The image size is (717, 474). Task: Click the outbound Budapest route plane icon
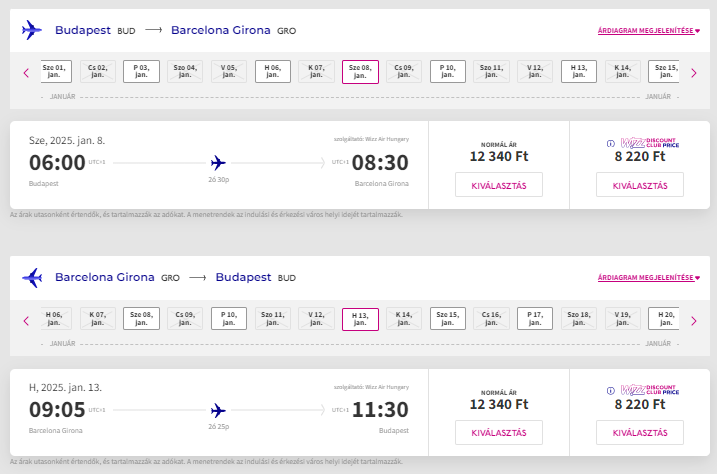[32, 30]
